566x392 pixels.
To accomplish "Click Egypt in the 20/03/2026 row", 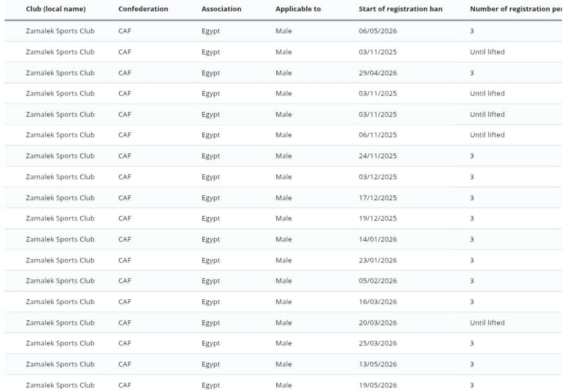I will pos(210,323).
